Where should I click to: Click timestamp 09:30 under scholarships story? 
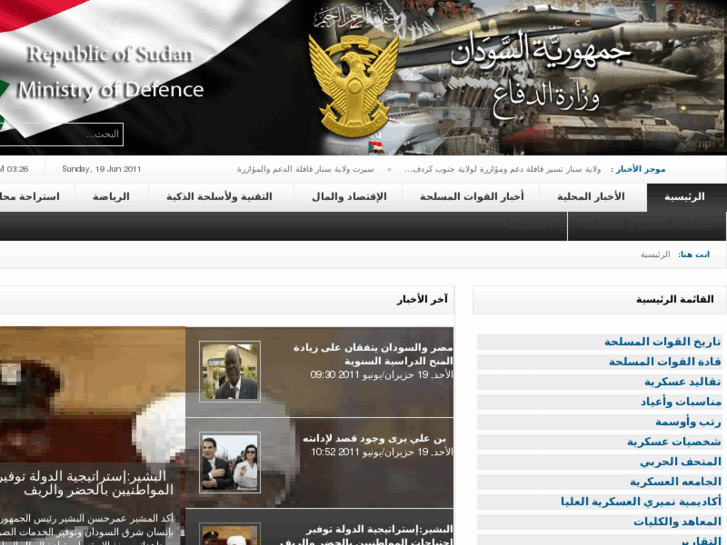pos(381,375)
